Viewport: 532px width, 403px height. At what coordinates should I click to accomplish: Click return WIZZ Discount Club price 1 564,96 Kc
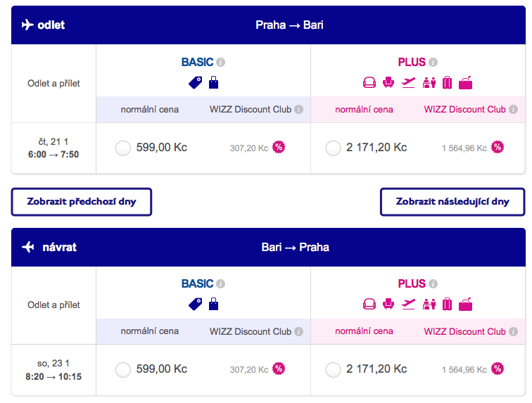[x=464, y=370]
